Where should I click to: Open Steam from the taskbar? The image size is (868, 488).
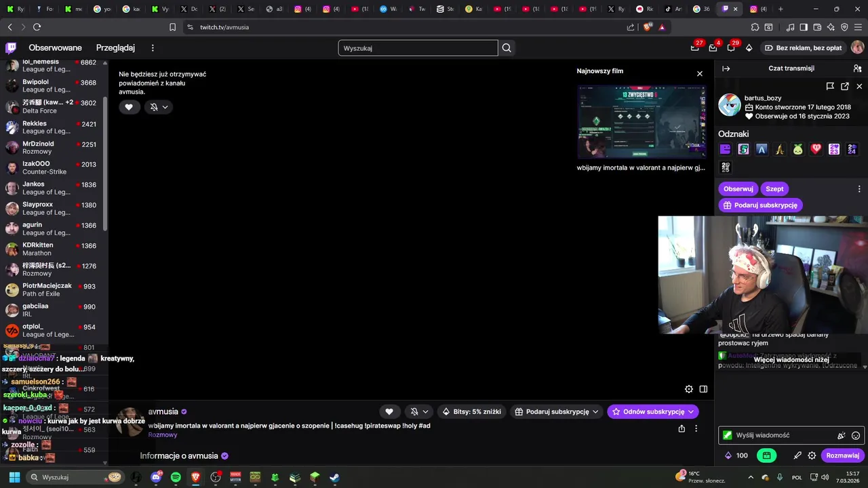tap(334, 477)
